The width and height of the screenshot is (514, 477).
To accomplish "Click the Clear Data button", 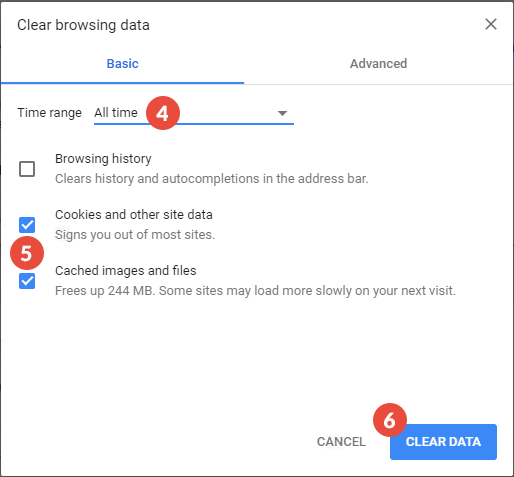I will [443, 442].
